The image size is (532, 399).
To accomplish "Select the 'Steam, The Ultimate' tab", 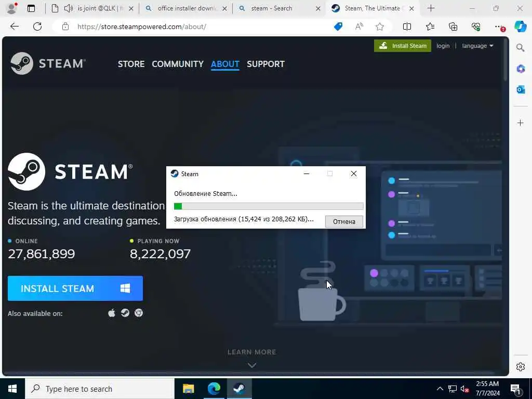I will 373,8.
